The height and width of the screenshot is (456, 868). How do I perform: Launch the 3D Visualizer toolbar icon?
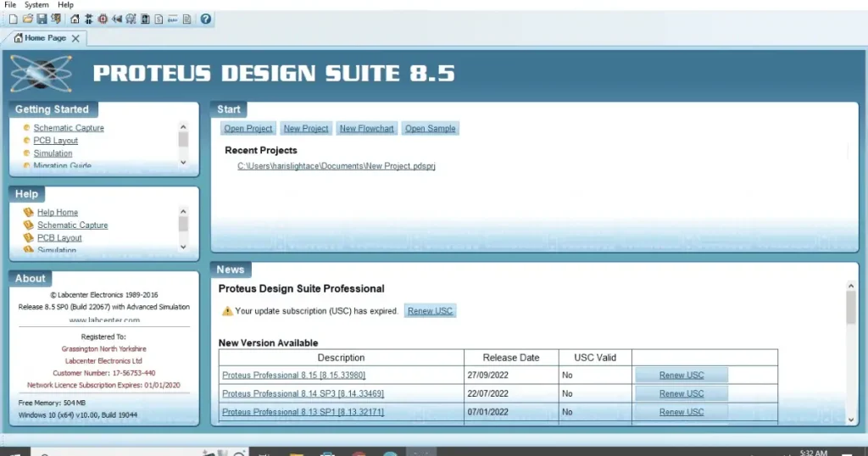pyautogui.click(x=117, y=19)
